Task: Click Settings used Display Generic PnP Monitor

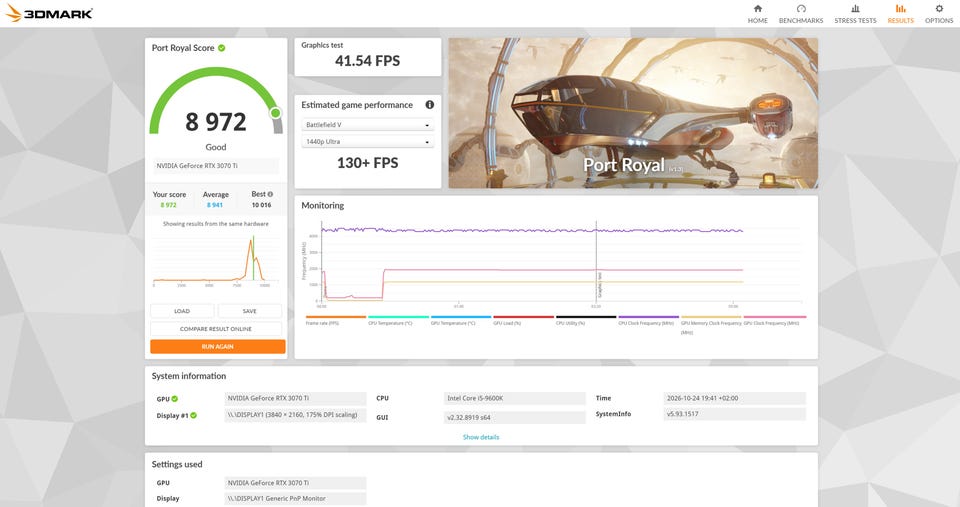Action: 295,498
